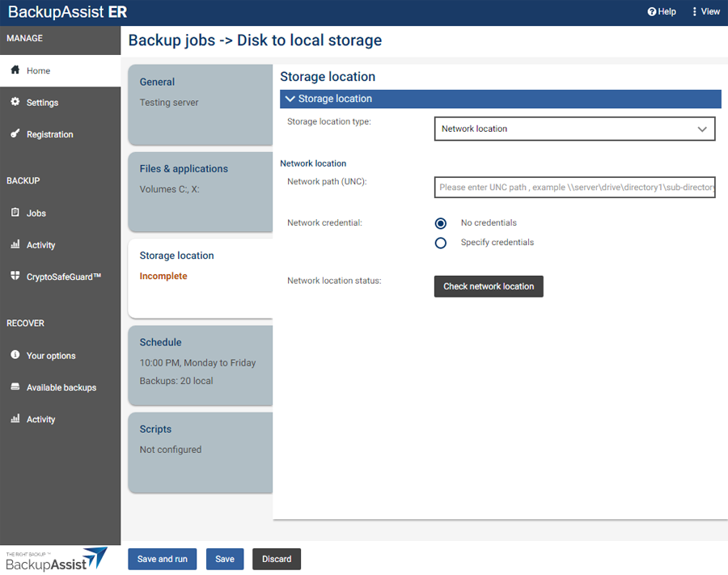Click the Recover Activity chart icon
Screen dimensions: 728x575
point(15,419)
